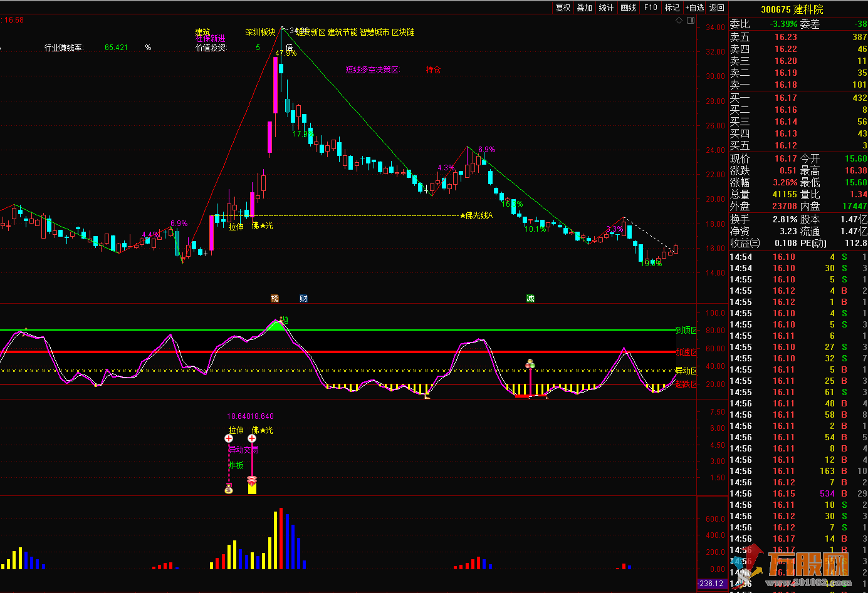Click the 标记 mark button

pyautogui.click(x=672, y=8)
